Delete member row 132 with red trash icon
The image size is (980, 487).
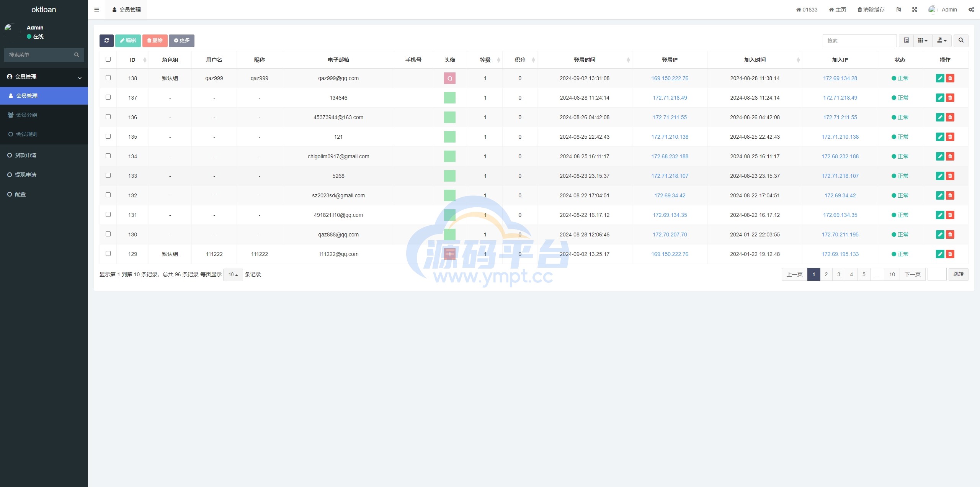tap(950, 195)
